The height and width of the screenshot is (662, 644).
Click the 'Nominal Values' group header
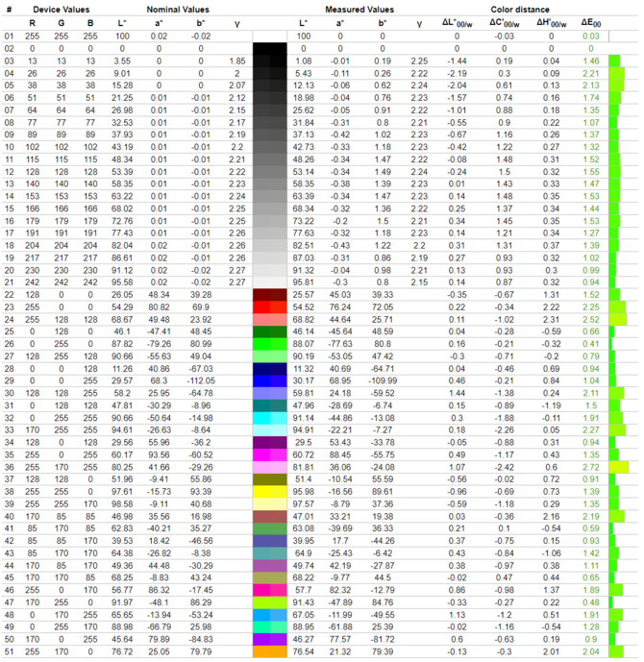(x=178, y=10)
